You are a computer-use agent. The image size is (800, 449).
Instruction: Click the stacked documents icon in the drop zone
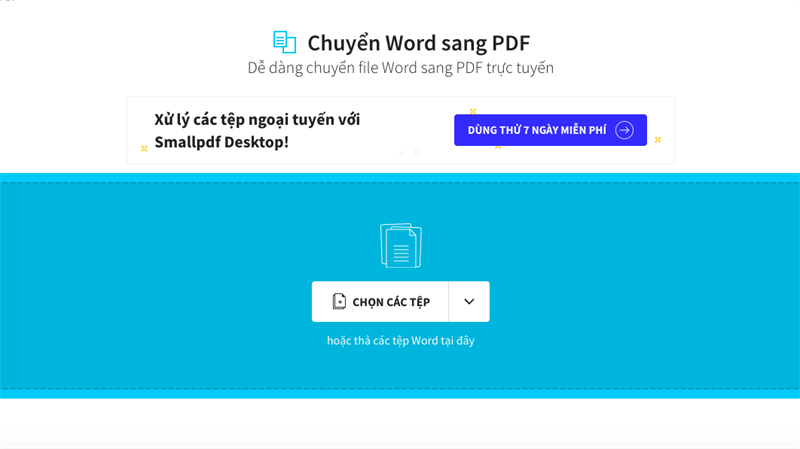tap(401, 245)
